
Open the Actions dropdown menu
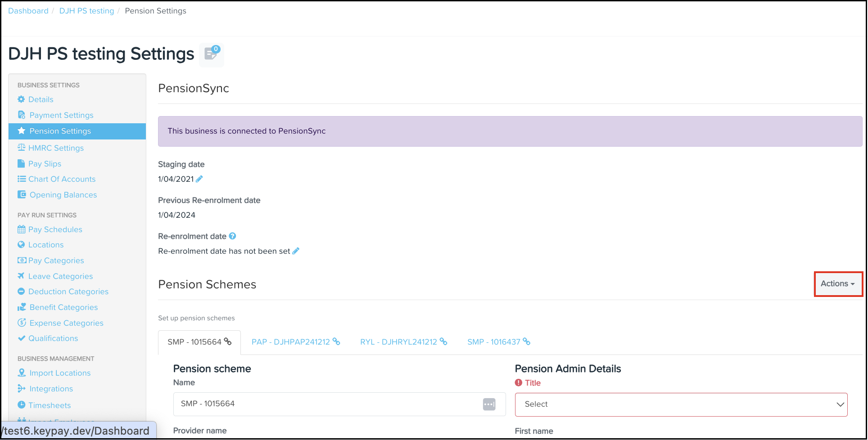coord(837,284)
